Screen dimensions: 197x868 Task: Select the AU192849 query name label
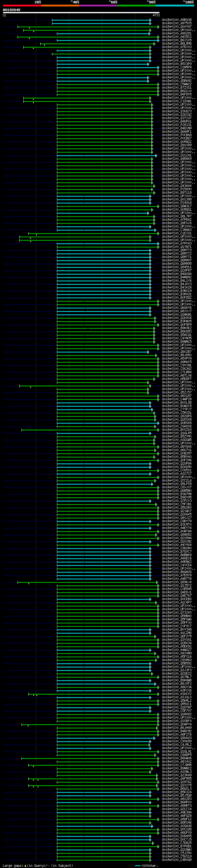coord(11,10)
